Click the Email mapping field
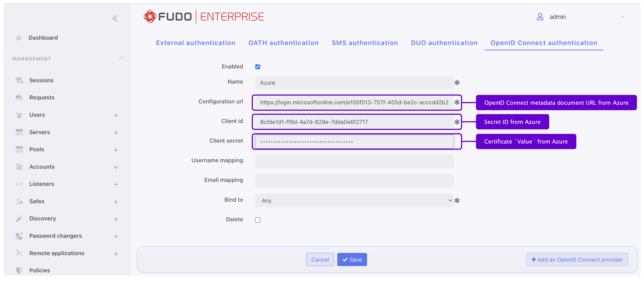Image resolution: width=644 pixels, height=281 pixels. [354, 181]
